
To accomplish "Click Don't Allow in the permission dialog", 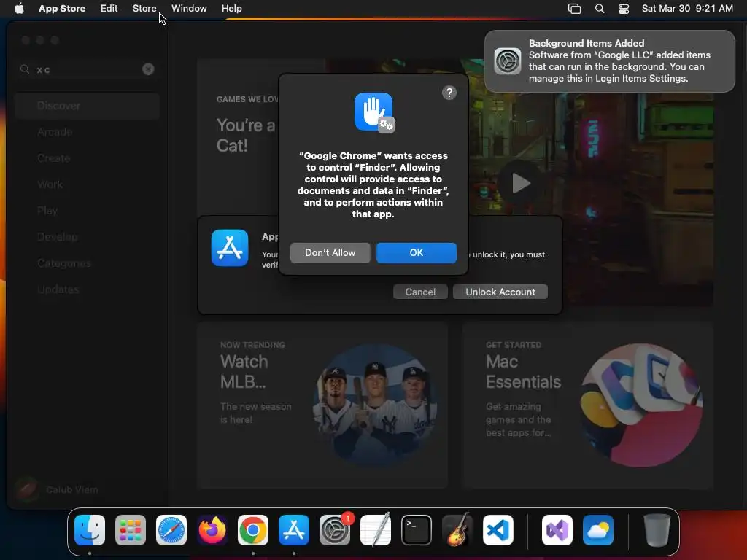I will click(330, 253).
